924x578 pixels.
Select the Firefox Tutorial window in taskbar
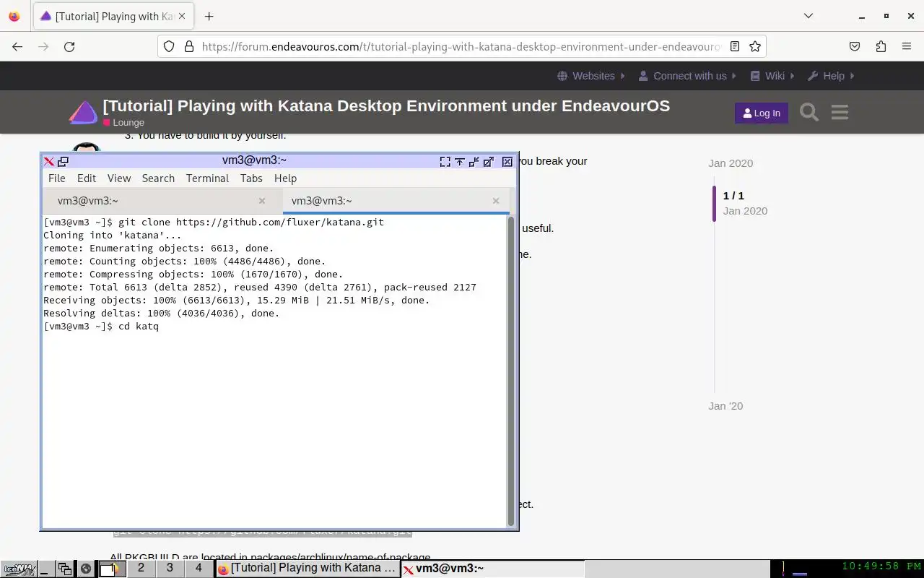(x=308, y=569)
